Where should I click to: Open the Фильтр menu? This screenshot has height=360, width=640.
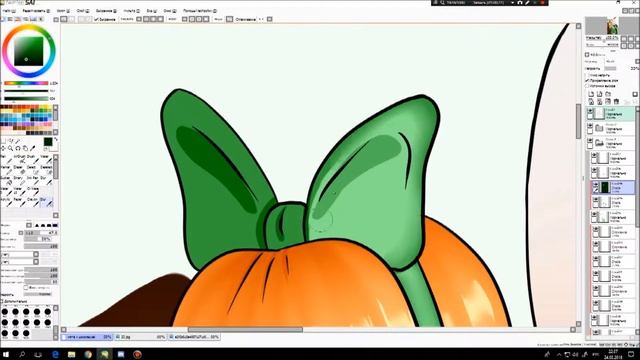[x=131, y=11]
